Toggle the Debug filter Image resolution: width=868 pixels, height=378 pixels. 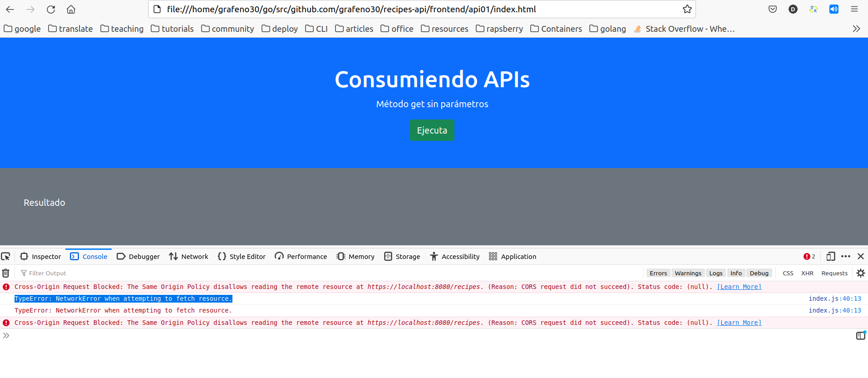(759, 273)
